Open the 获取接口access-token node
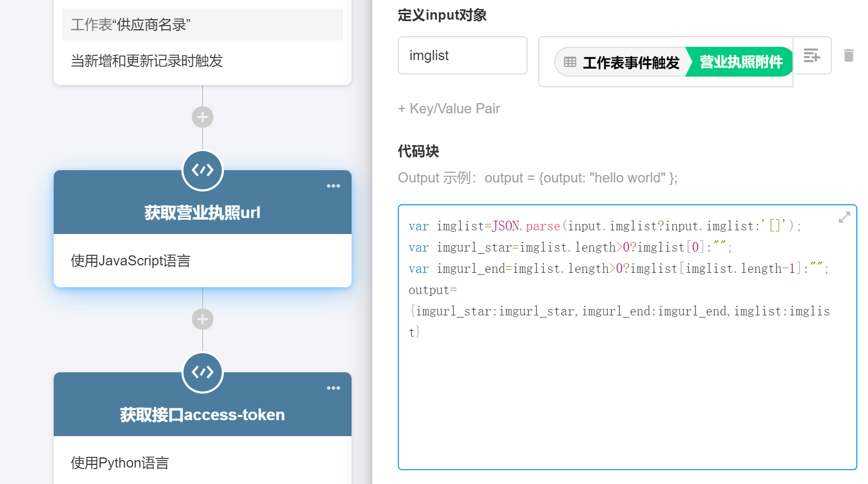Screen dimensions: 868x484 (x=203, y=415)
